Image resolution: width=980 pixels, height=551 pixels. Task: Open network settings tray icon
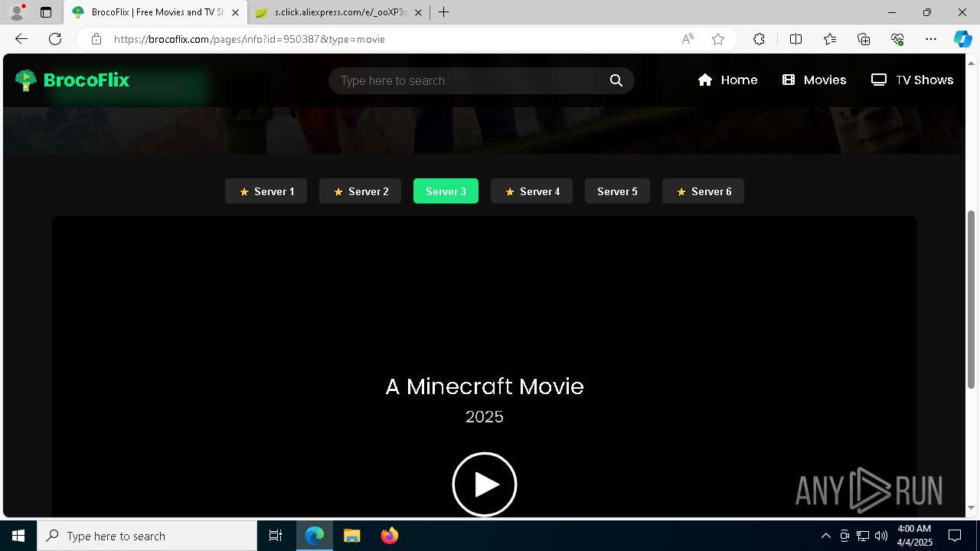[x=863, y=536]
